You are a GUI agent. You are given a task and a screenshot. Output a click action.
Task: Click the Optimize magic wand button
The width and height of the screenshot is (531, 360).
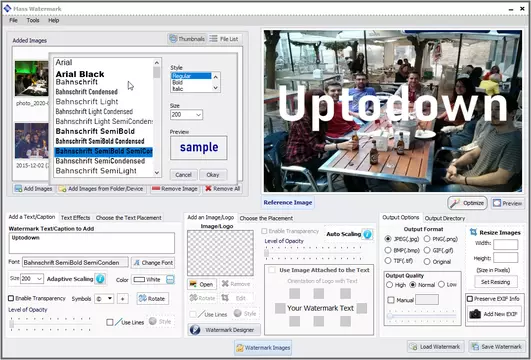pyautogui.click(x=467, y=203)
